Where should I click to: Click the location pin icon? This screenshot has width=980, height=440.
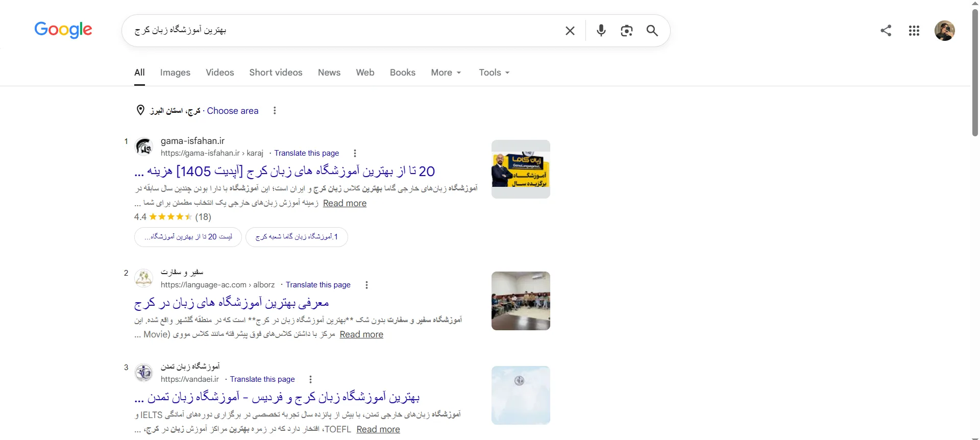click(140, 110)
